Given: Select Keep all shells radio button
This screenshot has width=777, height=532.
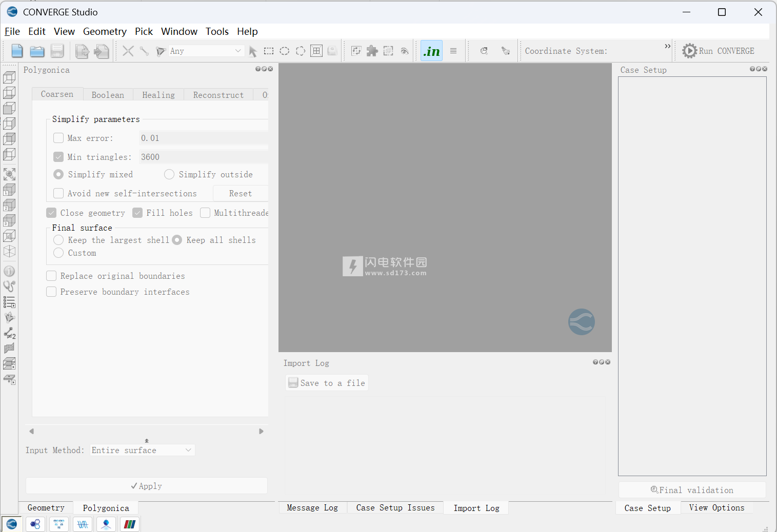Looking at the screenshot, I should (177, 240).
